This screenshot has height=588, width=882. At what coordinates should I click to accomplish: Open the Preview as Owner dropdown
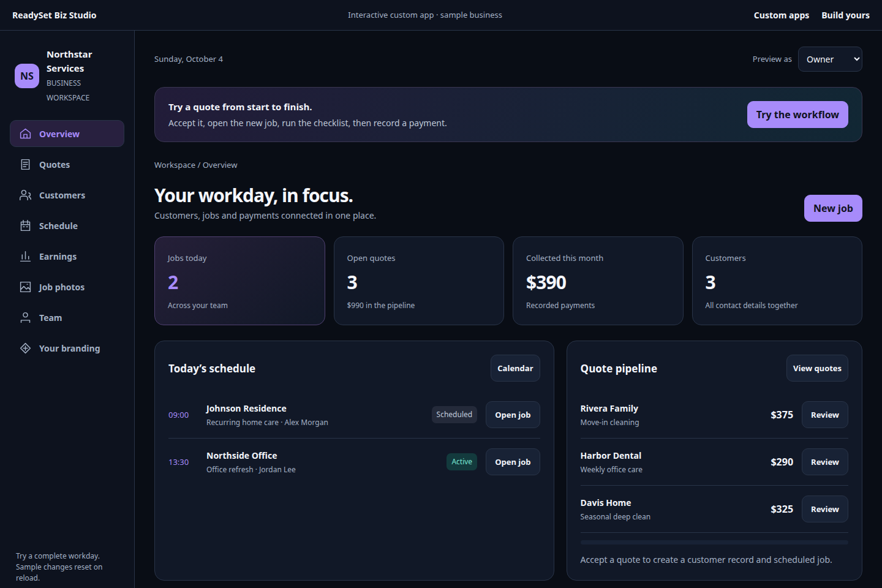click(830, 59)
